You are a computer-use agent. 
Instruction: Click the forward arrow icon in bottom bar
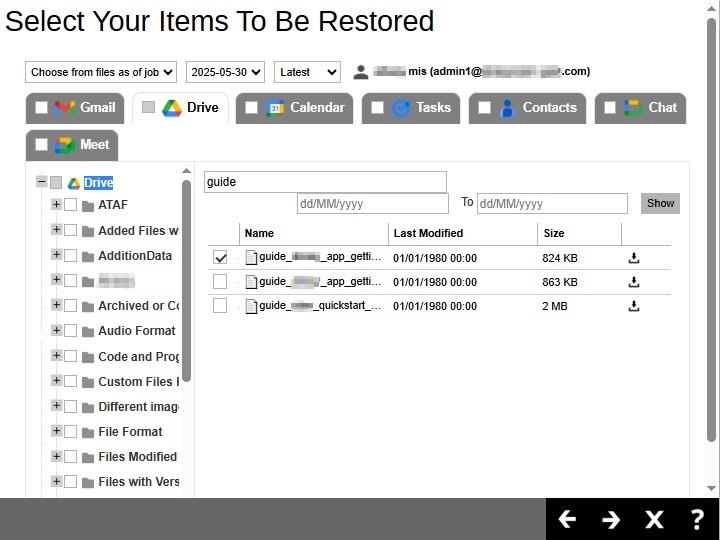pyautogui.click(x=611, y=519)
